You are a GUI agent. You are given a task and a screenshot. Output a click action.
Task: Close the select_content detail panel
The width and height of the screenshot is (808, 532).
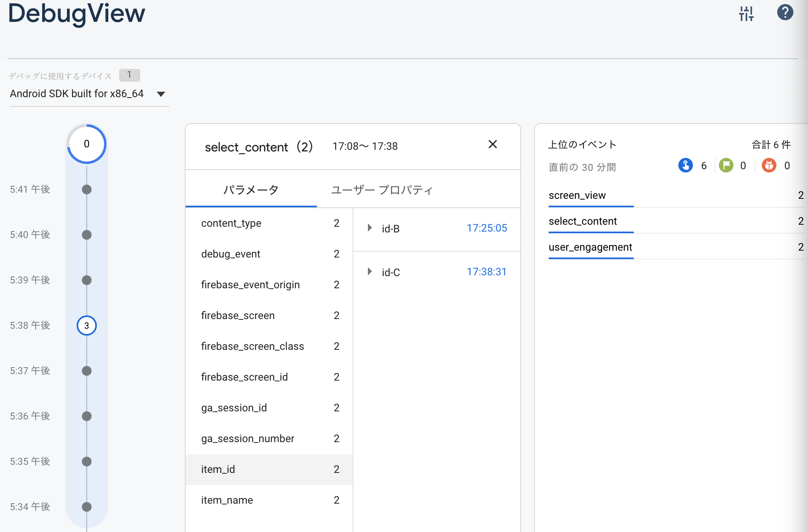click(493, 144)
